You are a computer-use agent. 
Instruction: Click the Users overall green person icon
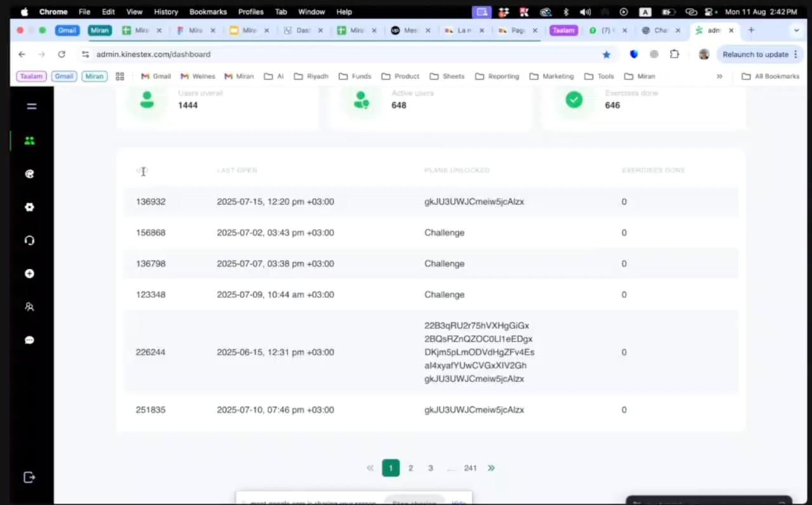pos(147,100)
